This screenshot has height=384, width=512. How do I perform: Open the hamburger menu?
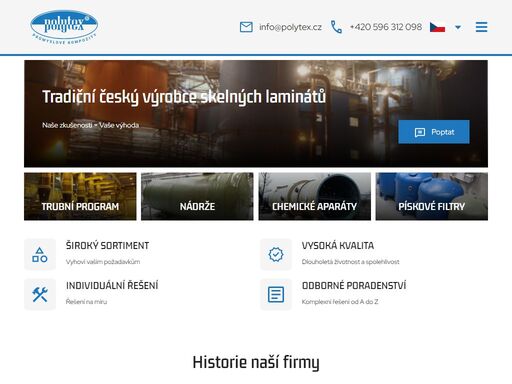481,27
